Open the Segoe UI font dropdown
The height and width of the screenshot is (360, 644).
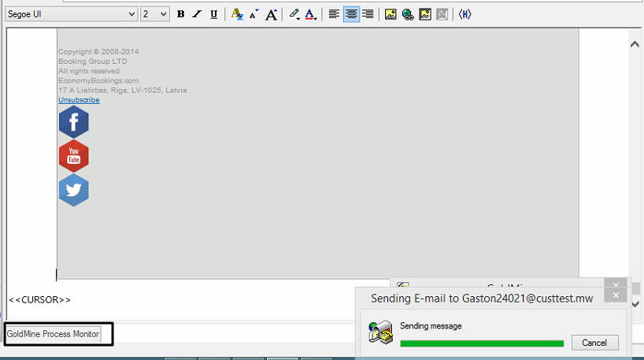point(131,14)
